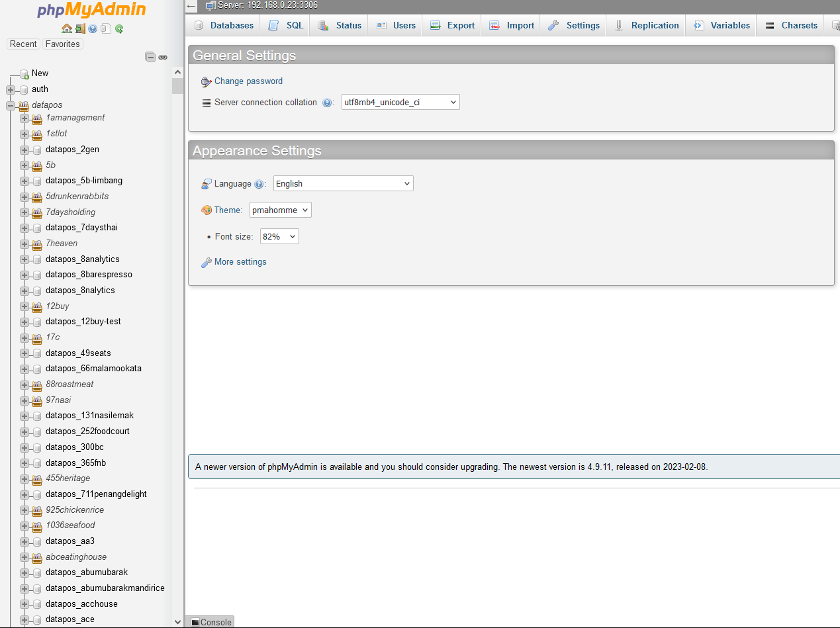This screenshot has height=628, width=840.
Task: Click the Home icon under phpMyAdmin logo
Action: 66,28
